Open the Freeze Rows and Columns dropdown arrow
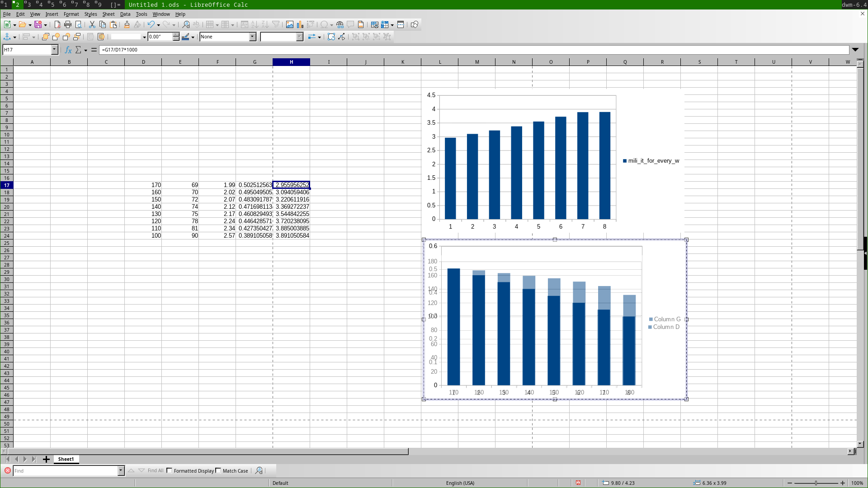Viewport: 868px width, 488px height. [x=392, y=25]
